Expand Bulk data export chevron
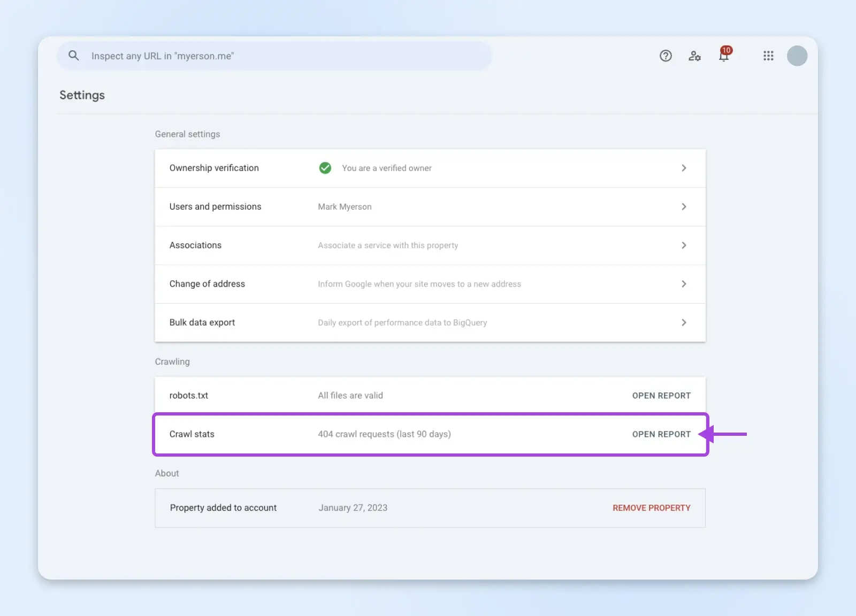This screenshot has width=856, height=616. 684,322
